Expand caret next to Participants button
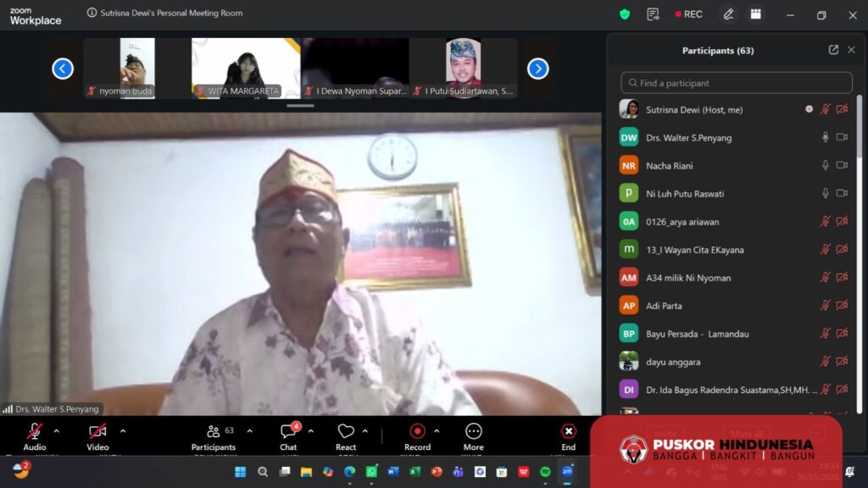The width and height of the screenshot is (868, 488). click(250, 431)
